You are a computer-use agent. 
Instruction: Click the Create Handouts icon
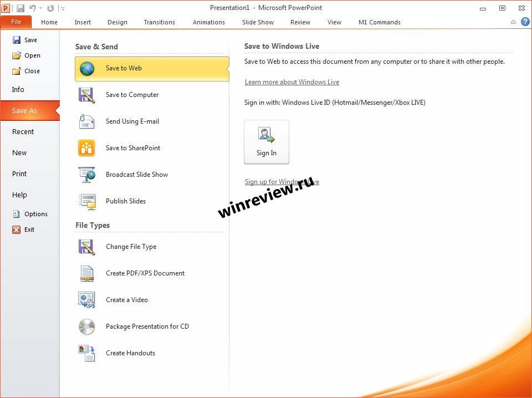coord(86,353)
